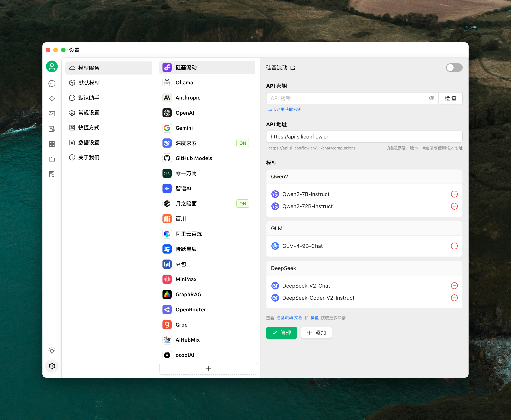Select the OpenAI provider
The width and height of the screenshot is (511, 420).
(x=207, y=113)
